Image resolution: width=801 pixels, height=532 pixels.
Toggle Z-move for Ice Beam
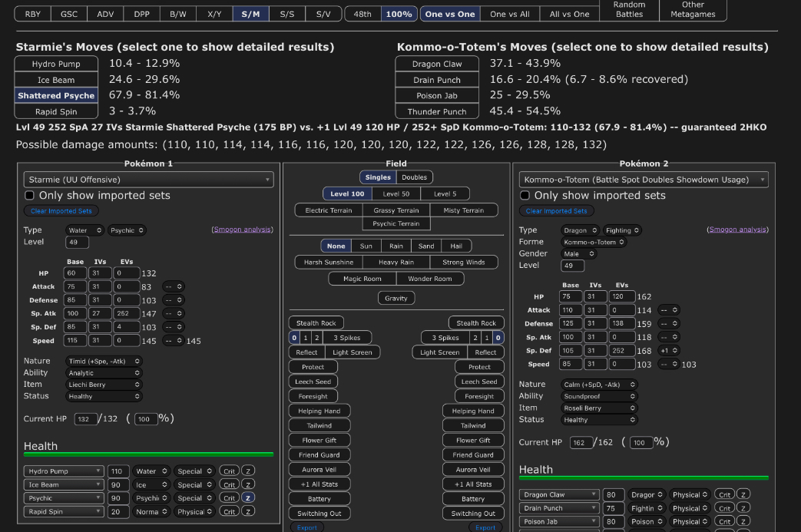pos(248,484)
